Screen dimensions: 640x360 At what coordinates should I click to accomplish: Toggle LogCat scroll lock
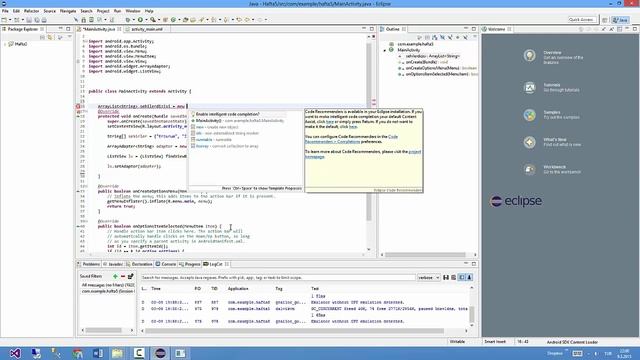[x=469, y=278]
